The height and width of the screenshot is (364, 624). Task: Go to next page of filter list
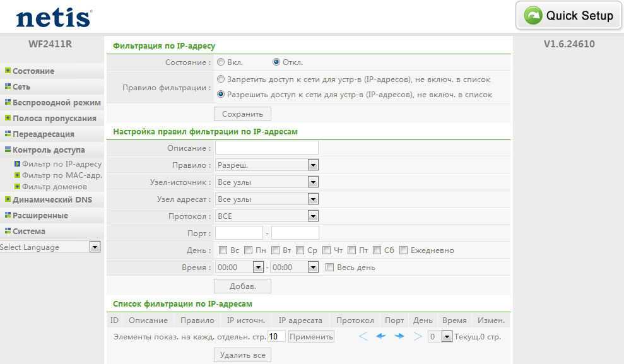pyautogui.click(x=399, y=336)
